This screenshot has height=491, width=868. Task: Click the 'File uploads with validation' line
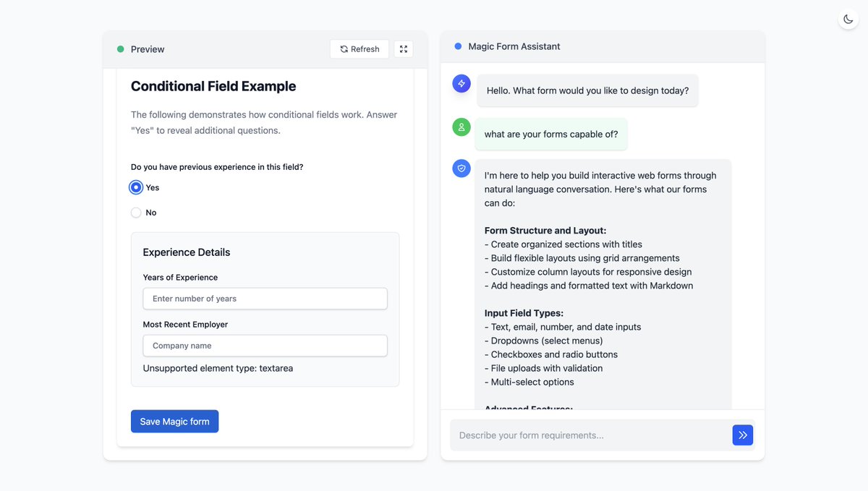tap(544, 368)
